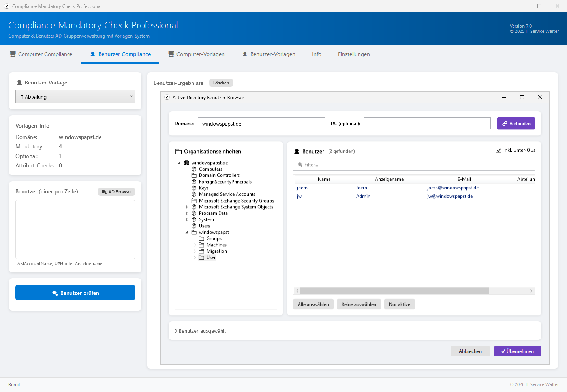Expand the Migration folder node
The width and height of the screenshot is (567, 392).
coord(195,251)
